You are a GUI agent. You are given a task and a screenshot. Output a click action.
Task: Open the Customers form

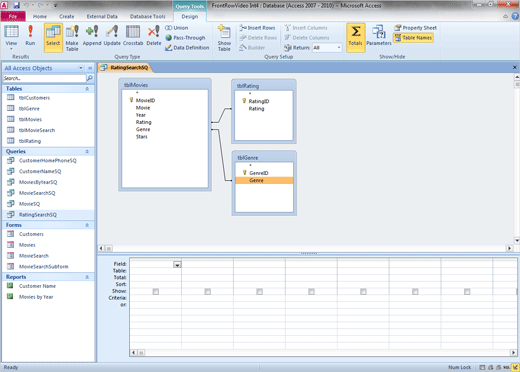(31, 234)
